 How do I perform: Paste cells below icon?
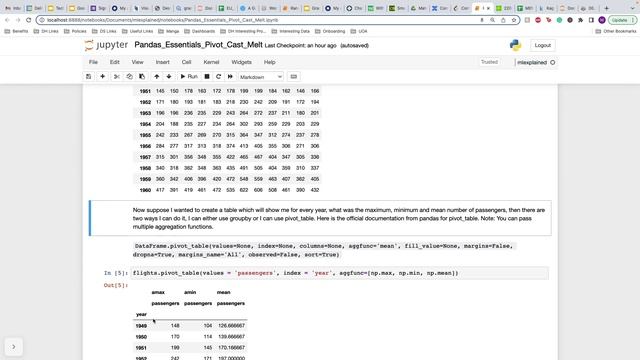142,77
